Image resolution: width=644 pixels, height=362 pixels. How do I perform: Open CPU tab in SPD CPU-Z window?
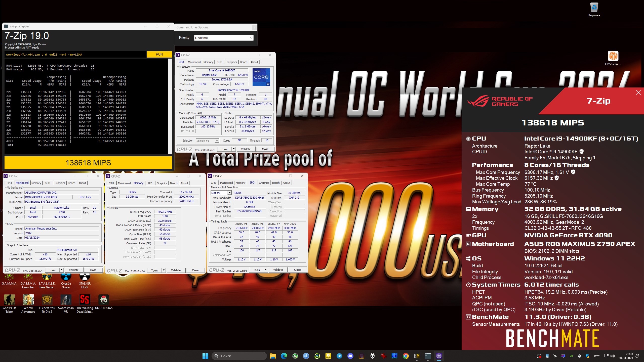click(x=213, y=183)
